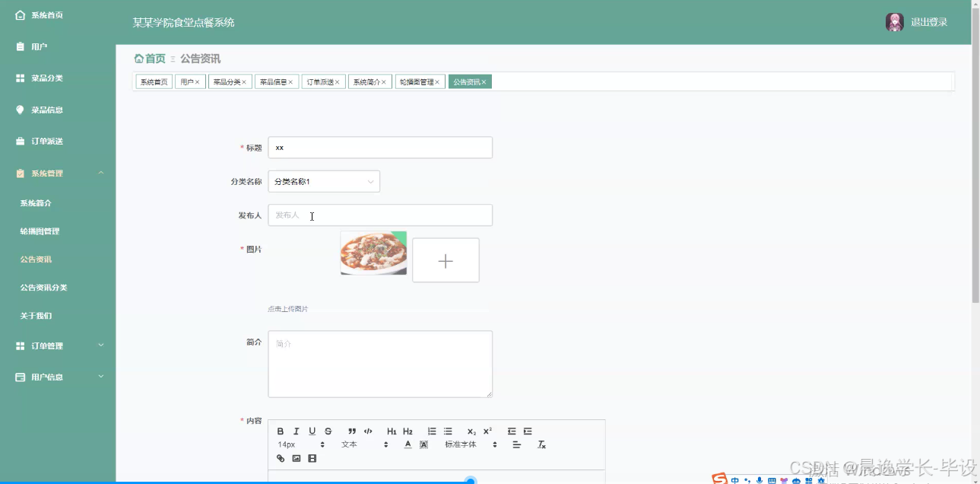The width and height of the screenshot is (980, 484).
Task: Insert a video in the editor
Action: tap(312, 458)
